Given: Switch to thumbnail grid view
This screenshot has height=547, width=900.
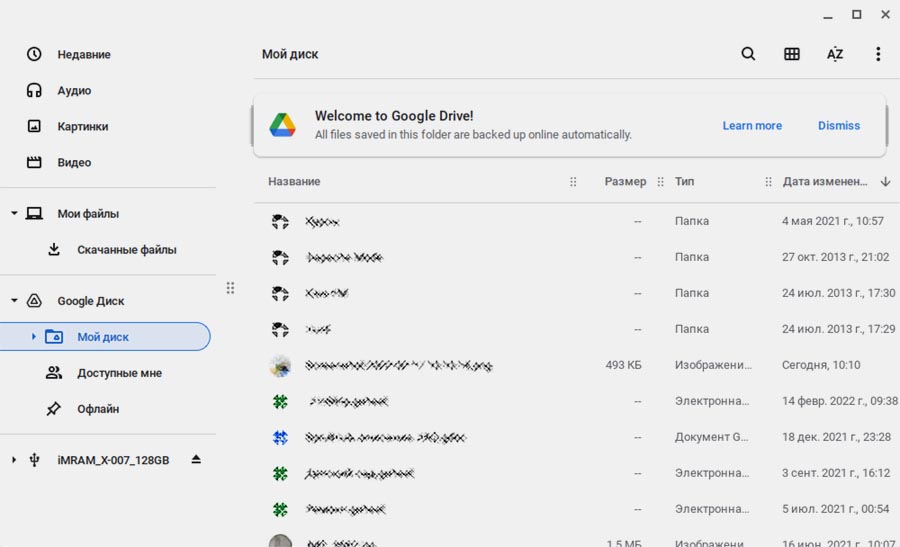Looking at the screenshot, I should pos(792,54).
